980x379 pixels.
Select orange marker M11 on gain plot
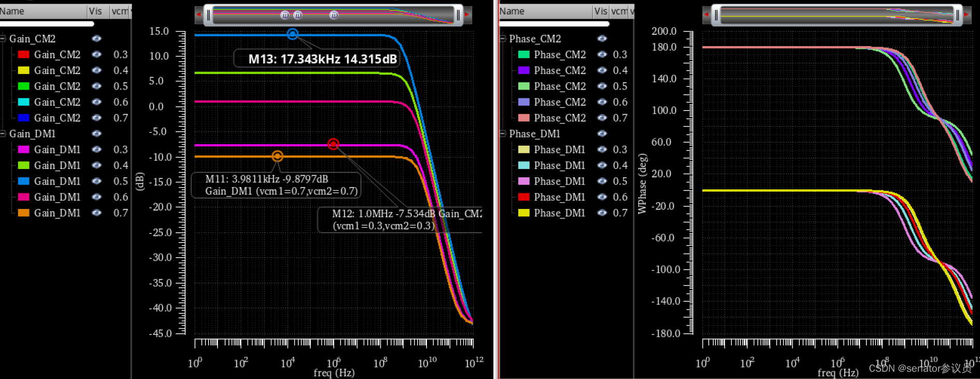278,156
